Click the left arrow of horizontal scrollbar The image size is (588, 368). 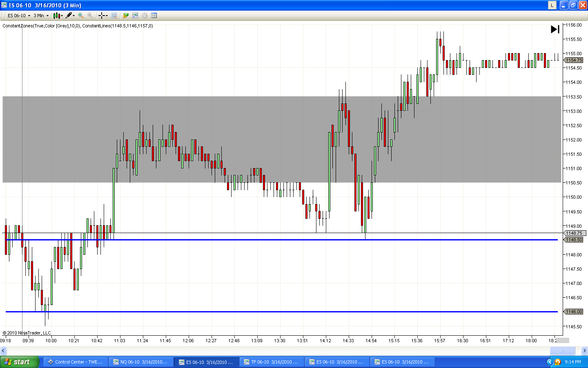[3, 351]
